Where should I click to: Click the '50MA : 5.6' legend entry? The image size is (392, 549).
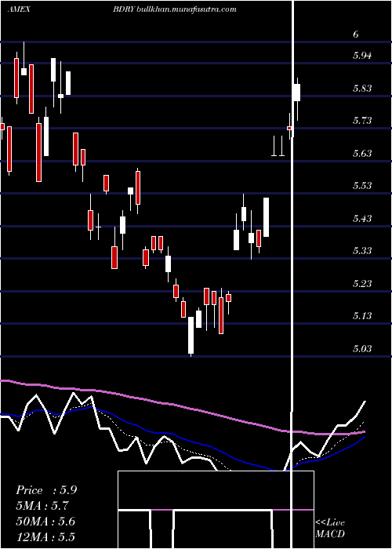(45, 521)
